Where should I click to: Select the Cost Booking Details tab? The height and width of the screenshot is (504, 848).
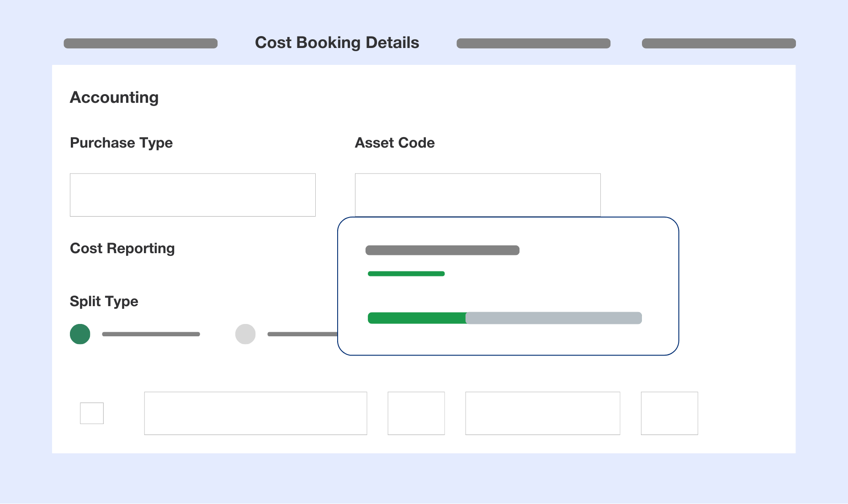337,42
